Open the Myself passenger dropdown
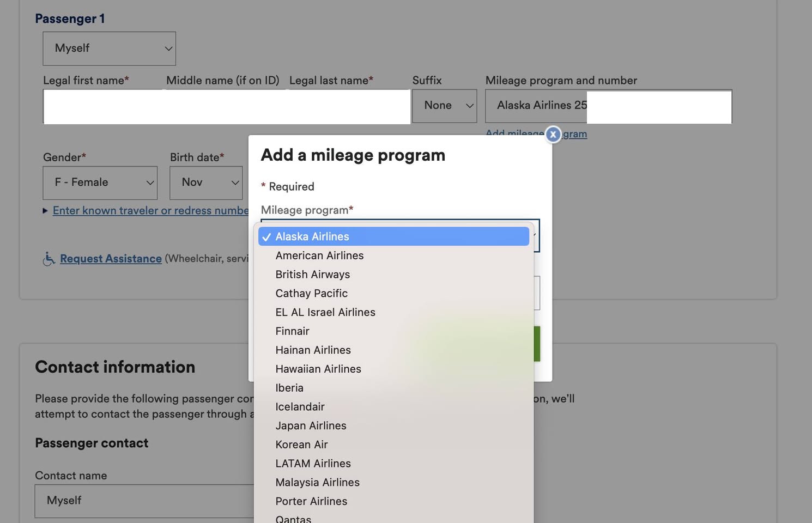This screenshot has width=812, height=523. pyautogui.click(x=109, y=48)
